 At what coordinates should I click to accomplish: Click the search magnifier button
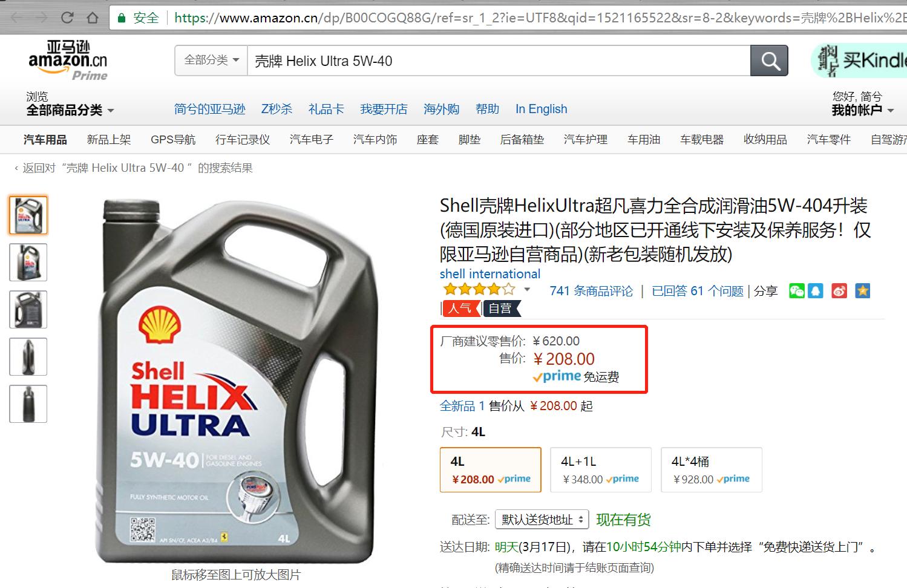pos(769,60)
